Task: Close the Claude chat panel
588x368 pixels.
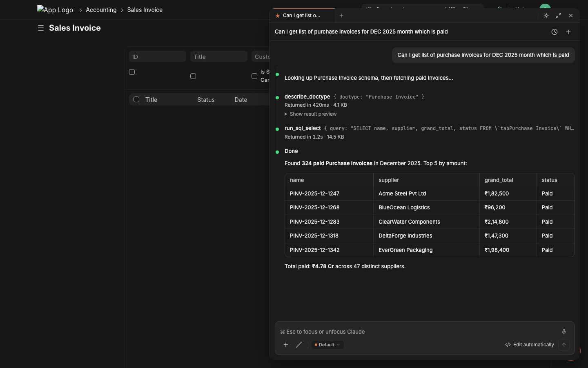Action: tap(571, 16)
